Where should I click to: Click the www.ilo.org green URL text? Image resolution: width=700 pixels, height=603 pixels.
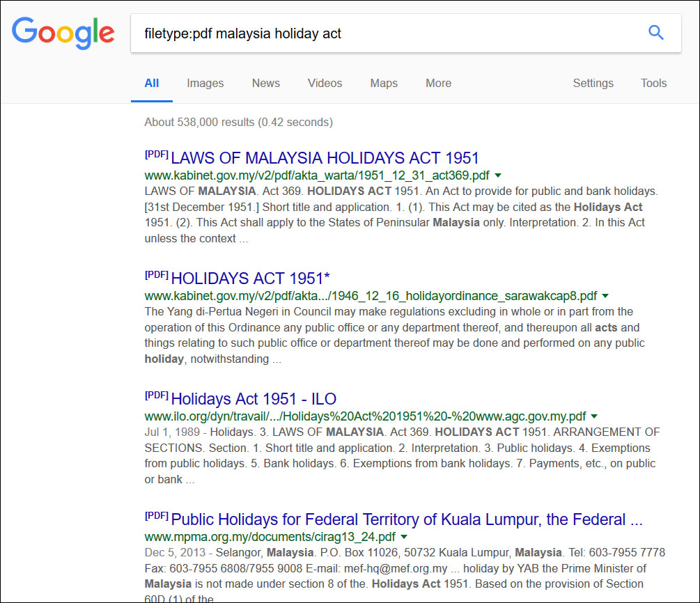[x=365, y=416]
